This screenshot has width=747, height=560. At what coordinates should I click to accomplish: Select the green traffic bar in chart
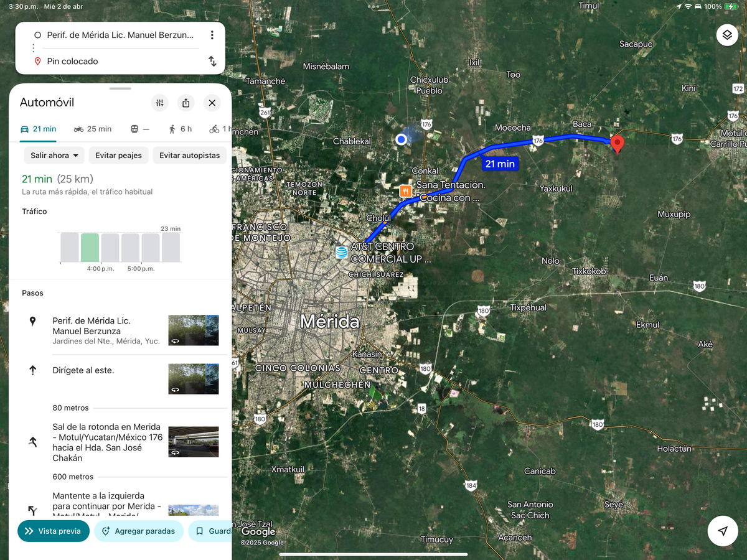click(90, 247)
